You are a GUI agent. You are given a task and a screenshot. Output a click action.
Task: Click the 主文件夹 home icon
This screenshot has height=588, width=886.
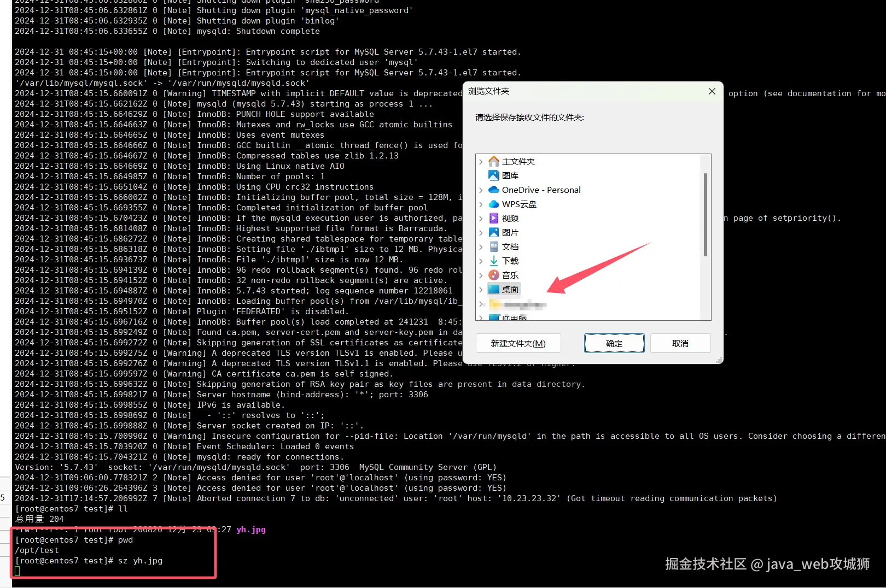pos(494,161)
